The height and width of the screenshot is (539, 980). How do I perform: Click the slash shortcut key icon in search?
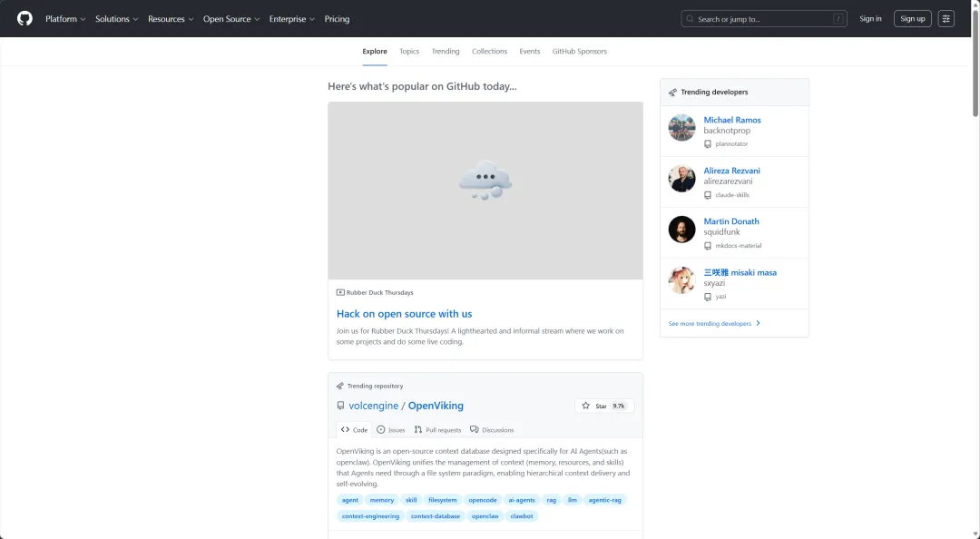pos(838,19)
